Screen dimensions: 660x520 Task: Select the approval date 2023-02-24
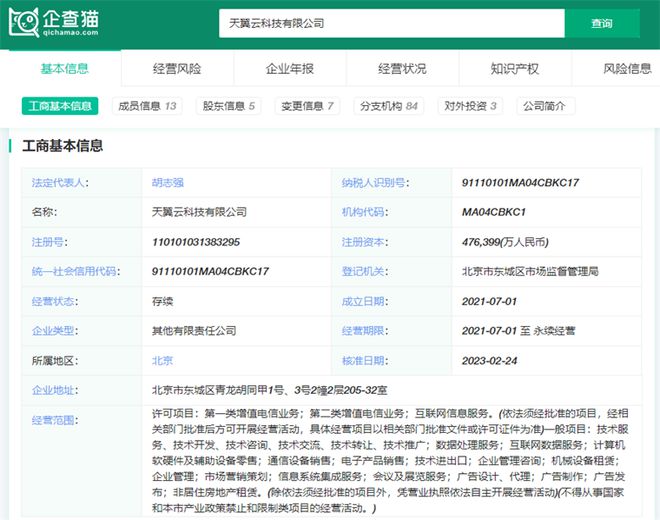point(489,361)
